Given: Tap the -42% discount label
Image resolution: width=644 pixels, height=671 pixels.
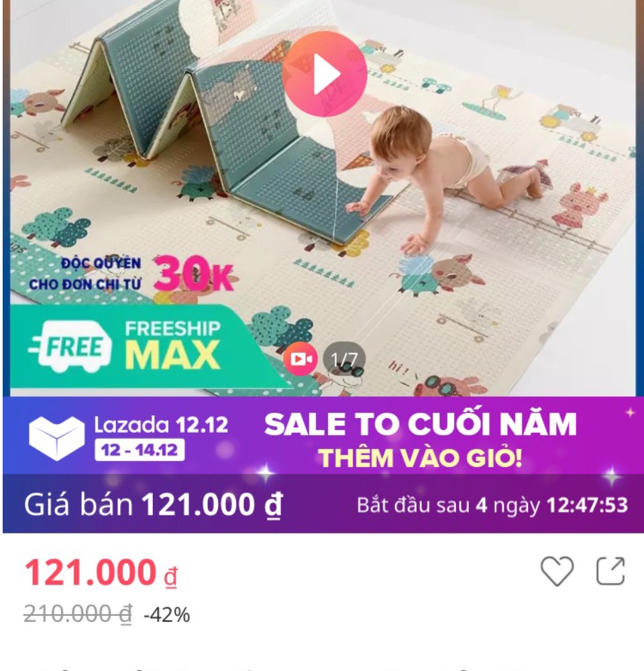Looking at the screenshot, I should (x=167, y=615).
